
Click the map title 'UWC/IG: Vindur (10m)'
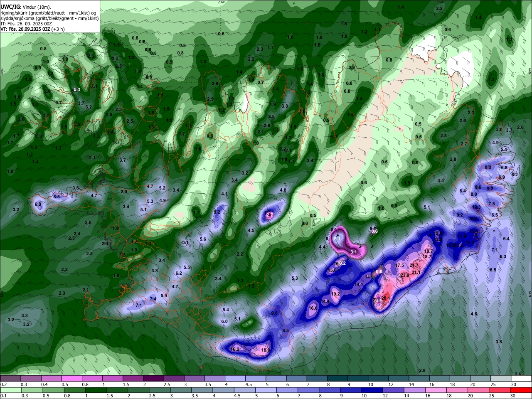tap(25, 7)
